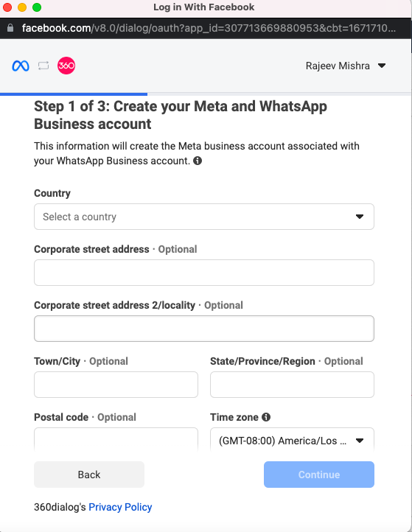Image resolution: width=412 pixels, height=532 pixels.
Task: Open the Time zone dropdown
Action: tap(292, 440)
